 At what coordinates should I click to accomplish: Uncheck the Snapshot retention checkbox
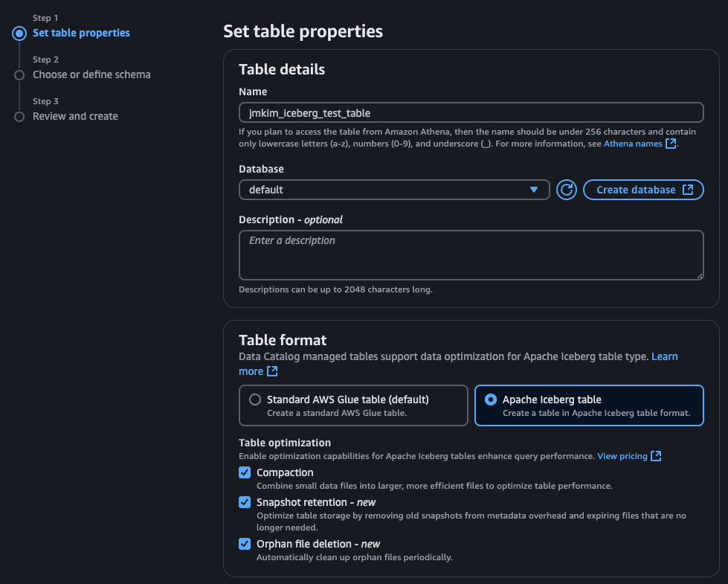[x=245, y=502]
